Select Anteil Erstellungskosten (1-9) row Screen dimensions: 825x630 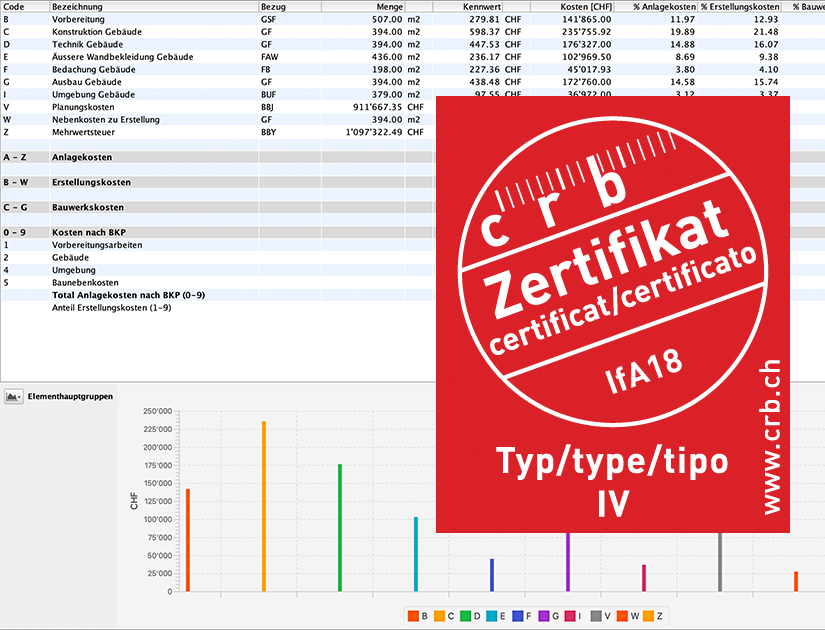(x=218, y=308)
